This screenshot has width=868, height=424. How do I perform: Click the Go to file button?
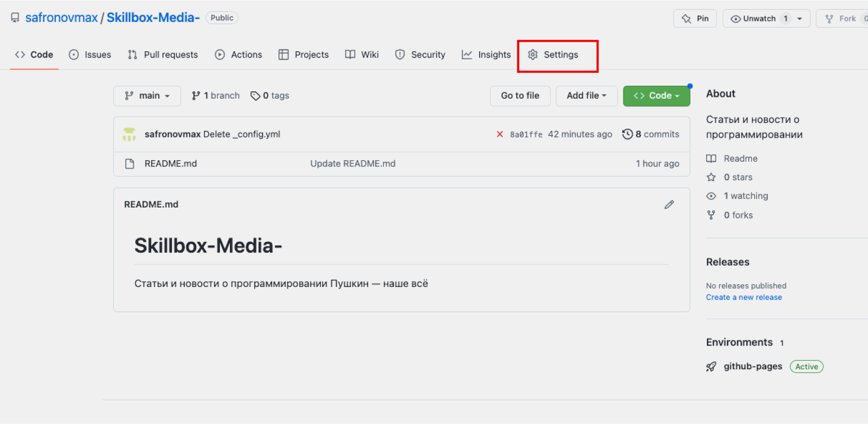pos(520,96)
